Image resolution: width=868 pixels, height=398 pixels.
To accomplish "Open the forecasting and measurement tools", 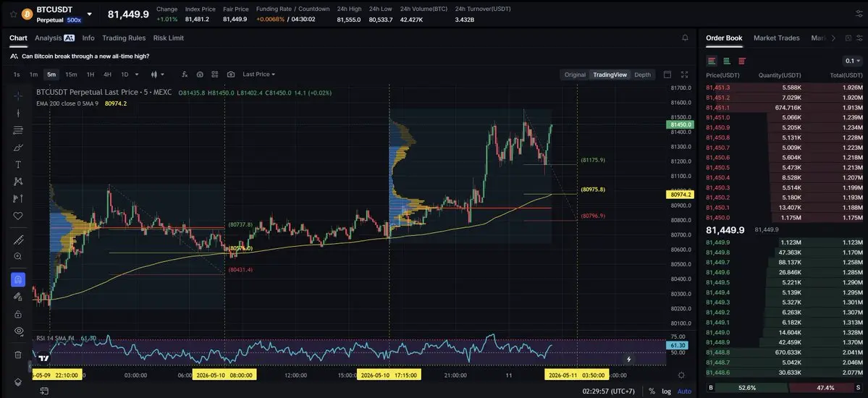I will (18, 198).
